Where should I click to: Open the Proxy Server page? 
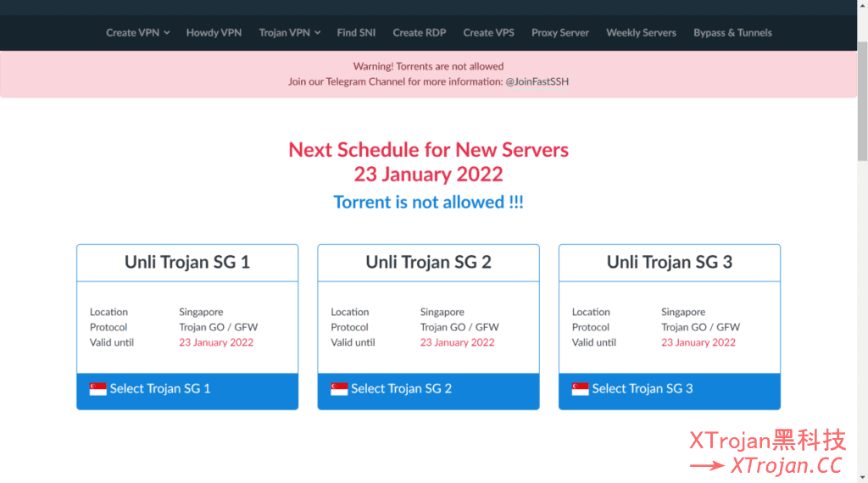(x=559, y=32)
